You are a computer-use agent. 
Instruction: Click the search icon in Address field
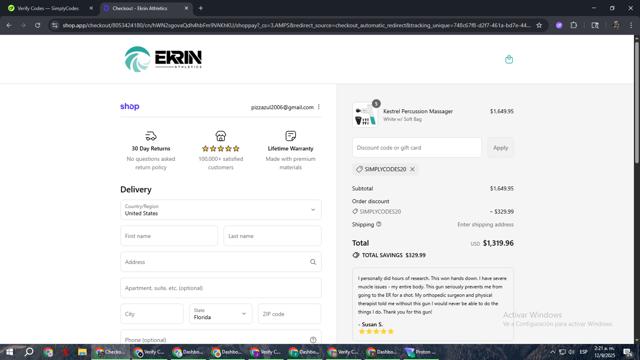click(313, 262)
